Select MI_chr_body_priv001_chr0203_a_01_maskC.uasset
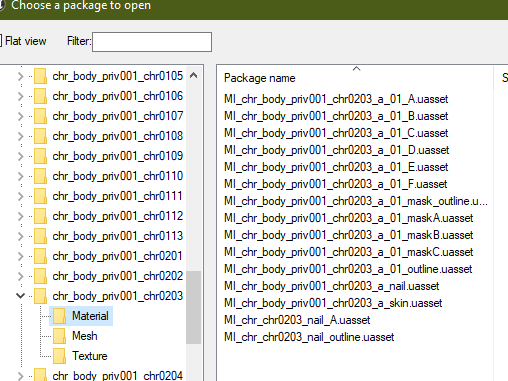The width and height of the screenshot is (508, 381). (x=348, y=252)
